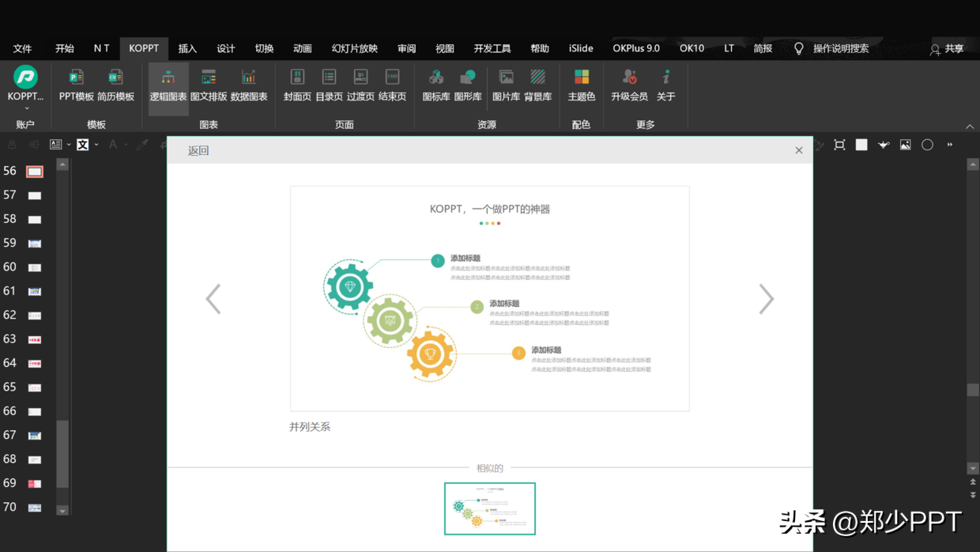Open 主题色 theme colors

[582, 85]
